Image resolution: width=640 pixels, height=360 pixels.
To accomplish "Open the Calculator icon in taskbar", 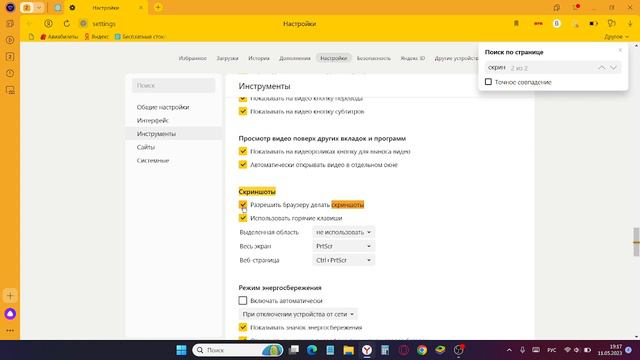I will point(385,350).
